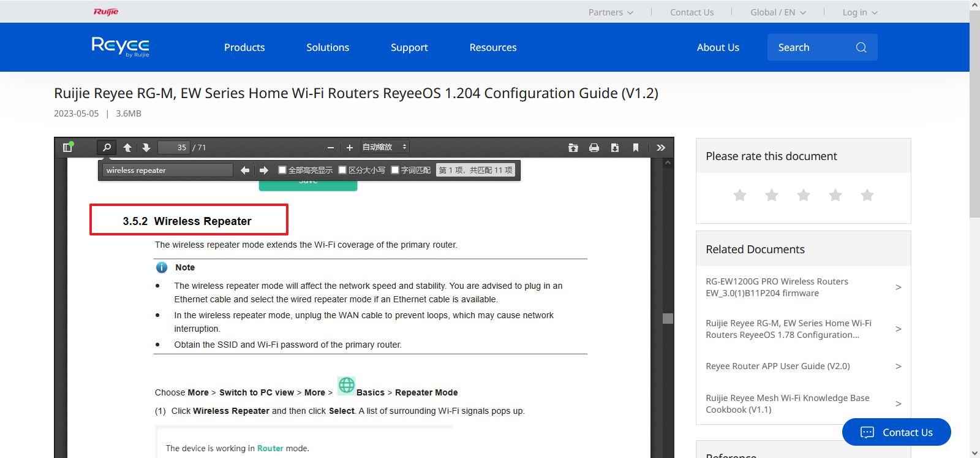The image size is (980, 458).
Task: Click the 3.6MB file size text
Action: click(129, 113)
